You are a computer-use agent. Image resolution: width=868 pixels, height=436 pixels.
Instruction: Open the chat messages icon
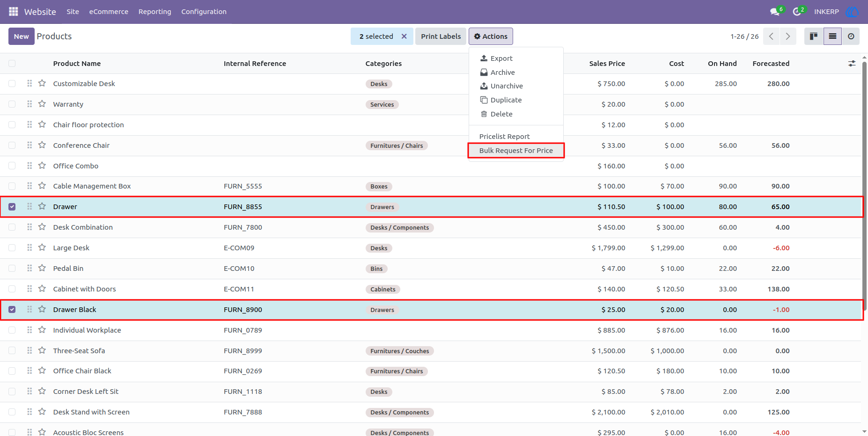pyautogui.click(x=775, y=12)
